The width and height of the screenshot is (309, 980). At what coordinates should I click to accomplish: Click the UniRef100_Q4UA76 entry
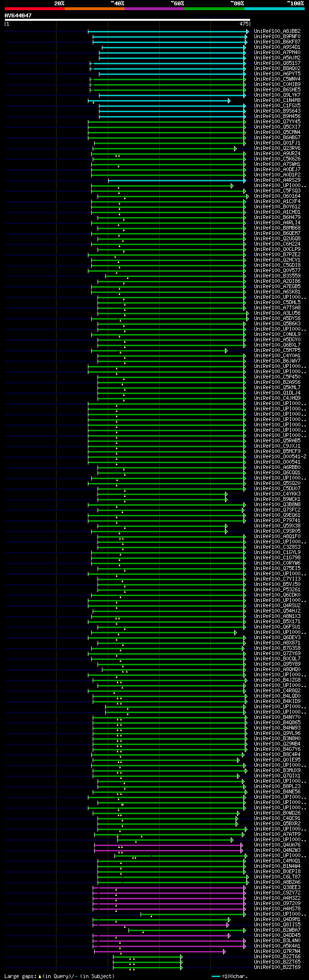click(x=277, y=845)
